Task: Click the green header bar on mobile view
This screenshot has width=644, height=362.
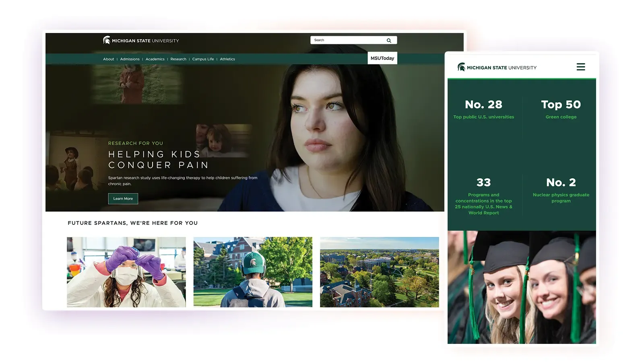Action: [x=522, y=78]
